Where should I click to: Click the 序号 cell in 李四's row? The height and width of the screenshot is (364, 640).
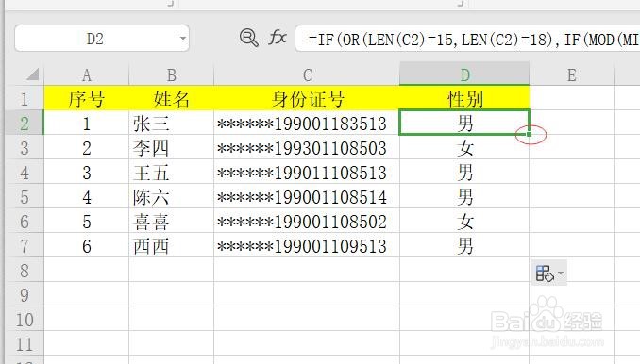pos(87,147)
